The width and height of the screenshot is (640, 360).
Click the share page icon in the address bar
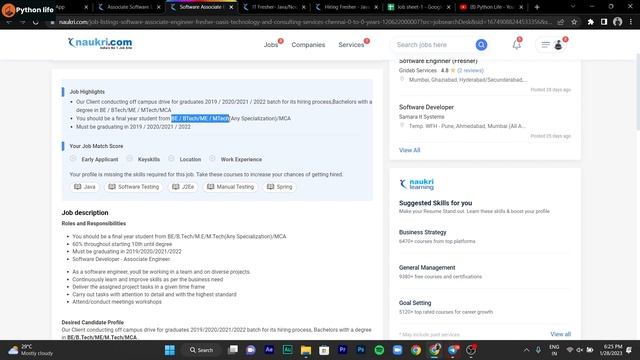click(x=561, y=22)
